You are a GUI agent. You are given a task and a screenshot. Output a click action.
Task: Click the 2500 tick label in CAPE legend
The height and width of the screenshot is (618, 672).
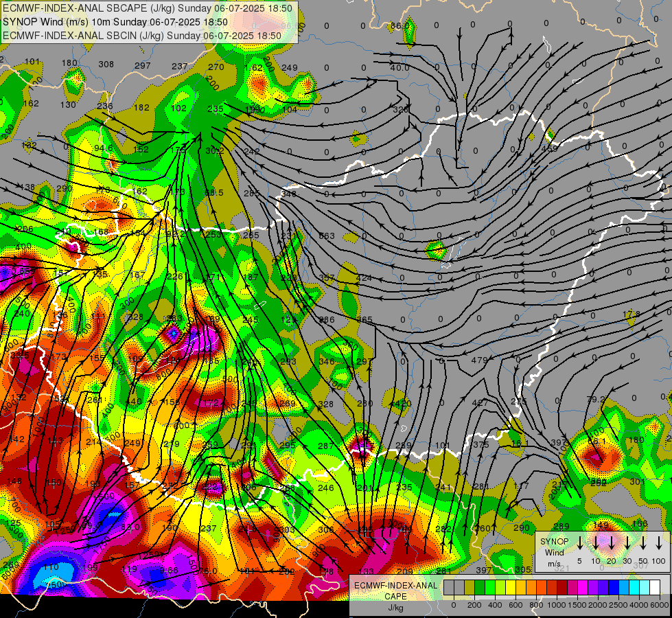(618, 605)
